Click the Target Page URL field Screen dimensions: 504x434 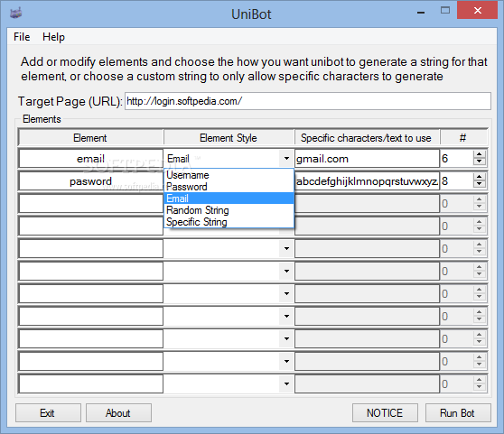[x=308, y=101]
